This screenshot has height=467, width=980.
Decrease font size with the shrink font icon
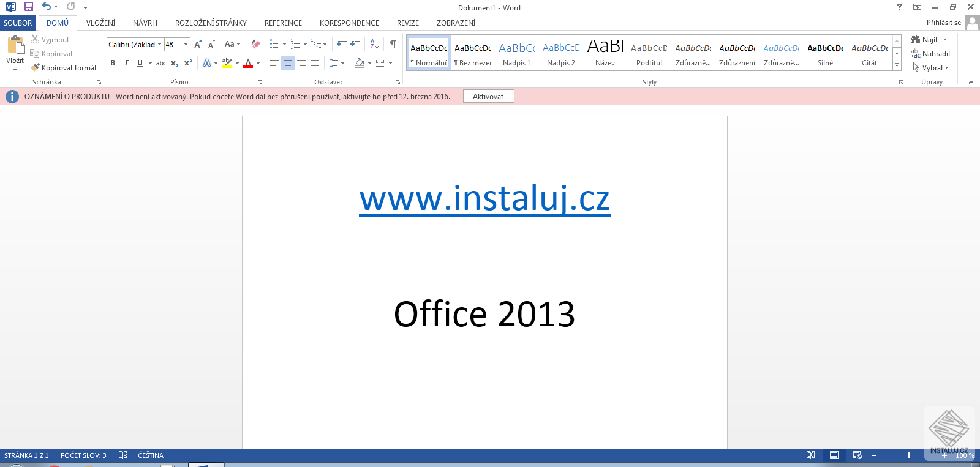coord(211,44)
